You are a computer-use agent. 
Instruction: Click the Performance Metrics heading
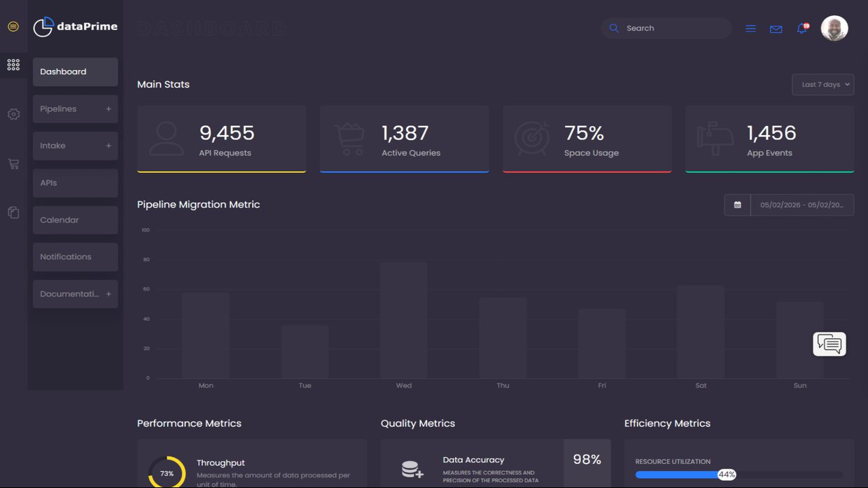pyautogui.click(x=189, y=424)
